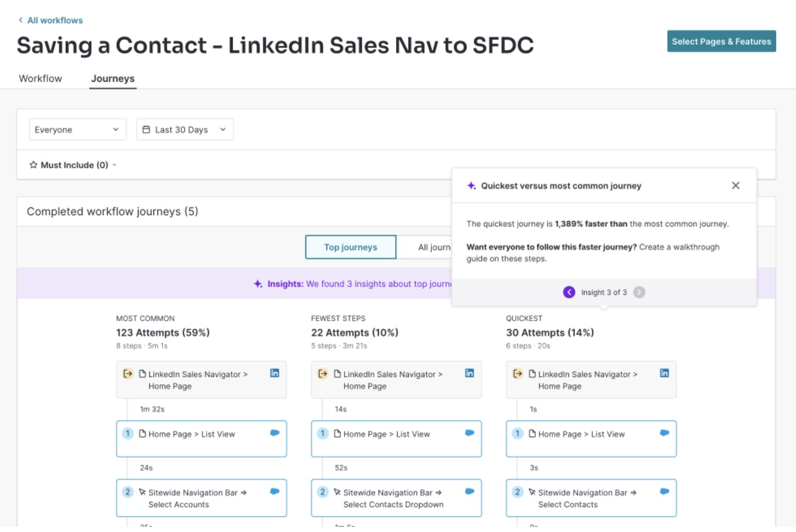Expand the Must Include (0) filter

[73, 165]
